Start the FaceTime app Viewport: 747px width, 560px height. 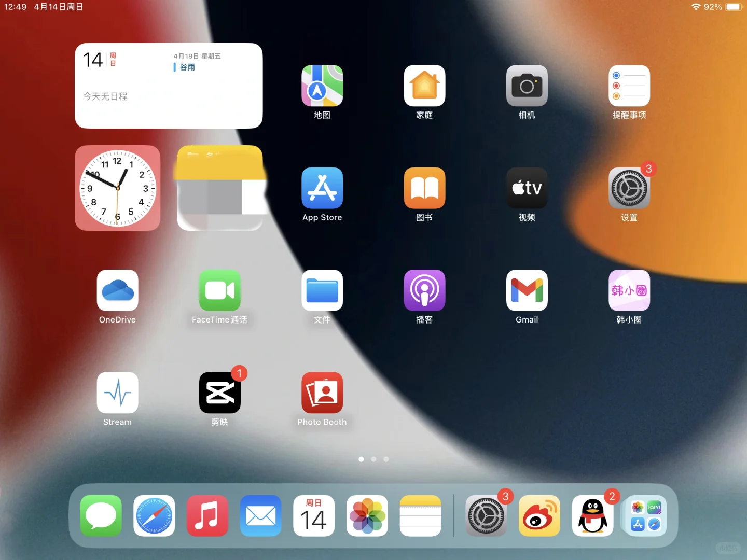tap(220, 290)
